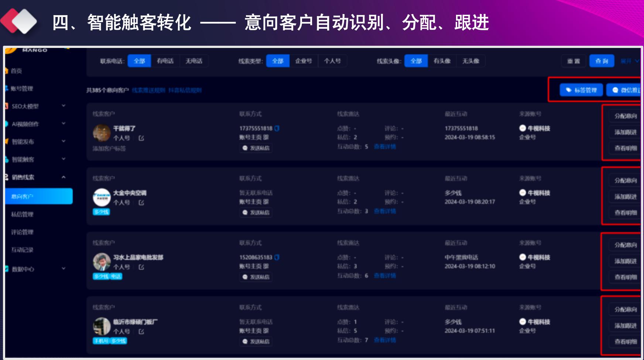Click 大金中央空调 avatar thumbnail
This screenshot has width=644, height=360.
(102, 197)
